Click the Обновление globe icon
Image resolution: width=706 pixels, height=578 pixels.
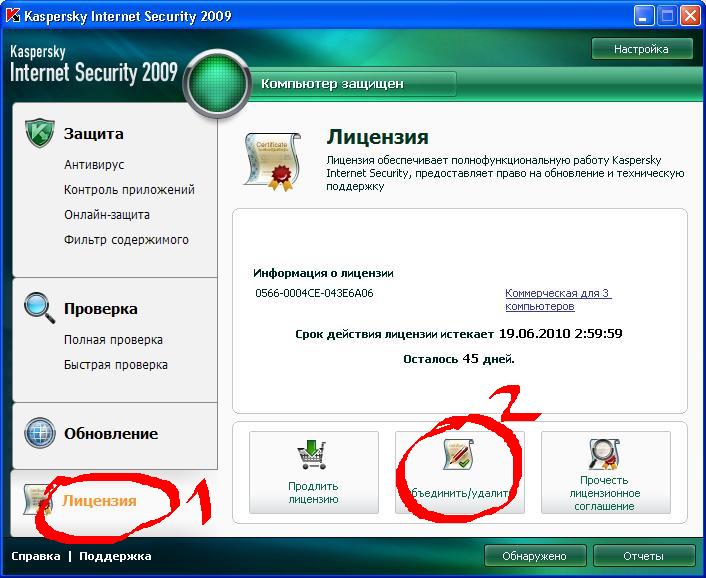click(40, 433)
